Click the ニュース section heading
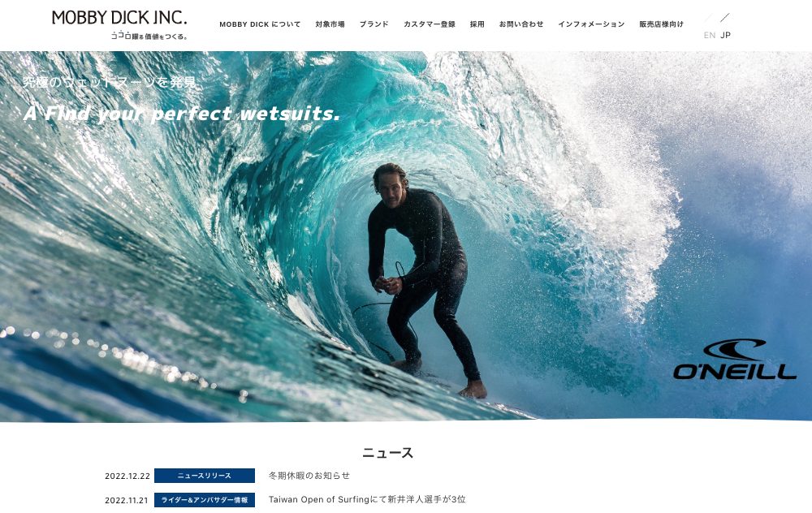This screenshot has height=513, width=812. (387, 453)
